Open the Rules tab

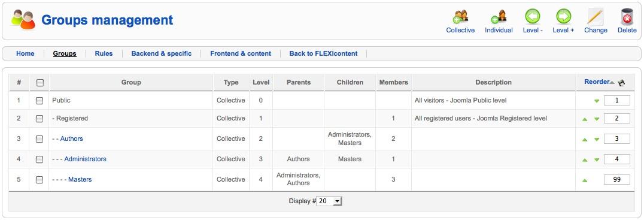pos(104,53)
